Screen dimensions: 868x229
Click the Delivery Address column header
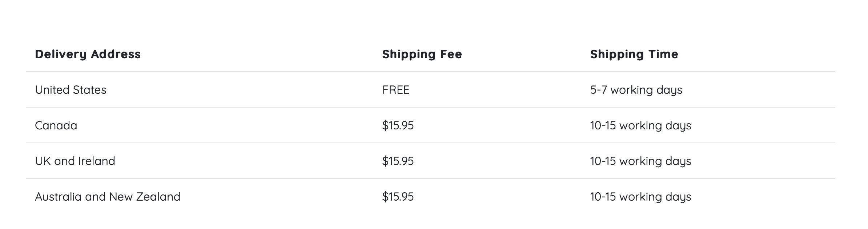pyautogui.click(x=88, y=54)
